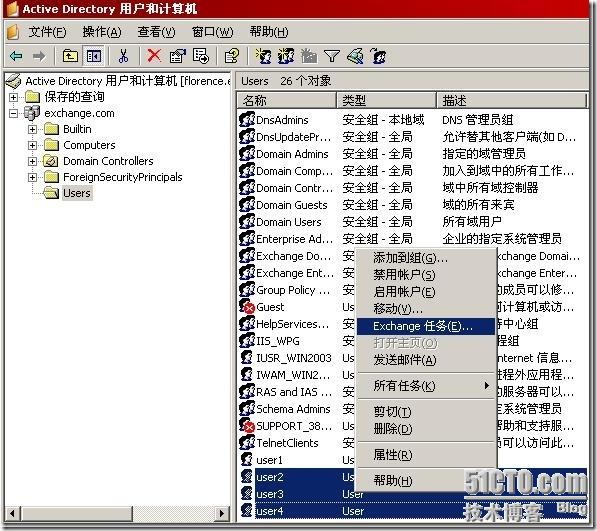
Task: Open the 操作(A) menu
Action: point(102,32)
